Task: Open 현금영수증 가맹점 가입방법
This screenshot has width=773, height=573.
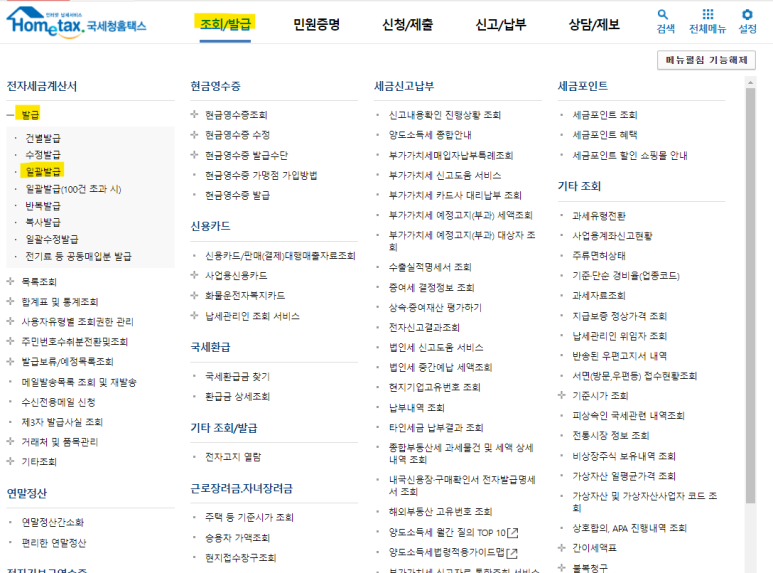Action: 261,175
